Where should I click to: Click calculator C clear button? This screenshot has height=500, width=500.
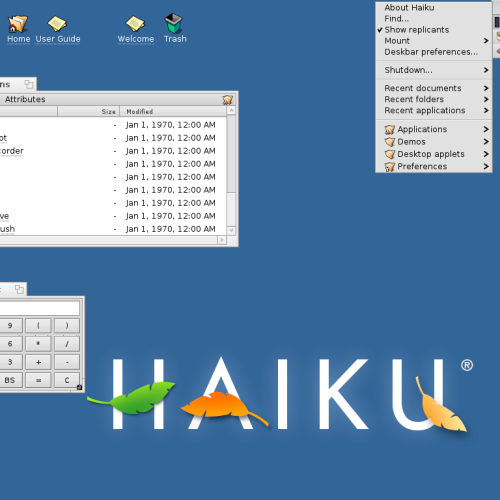pos(67,380)
